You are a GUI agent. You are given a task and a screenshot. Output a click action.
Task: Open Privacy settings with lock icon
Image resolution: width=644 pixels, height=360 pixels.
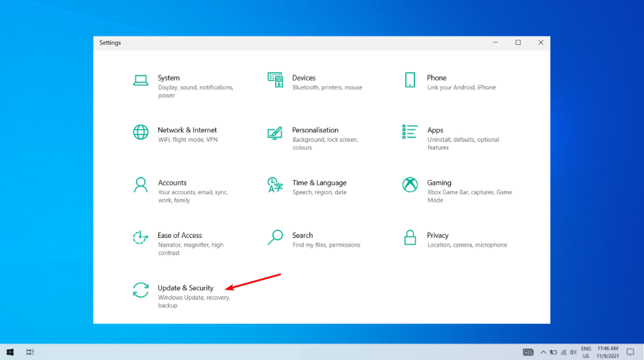pyautogui.click(x=455, y=239)
